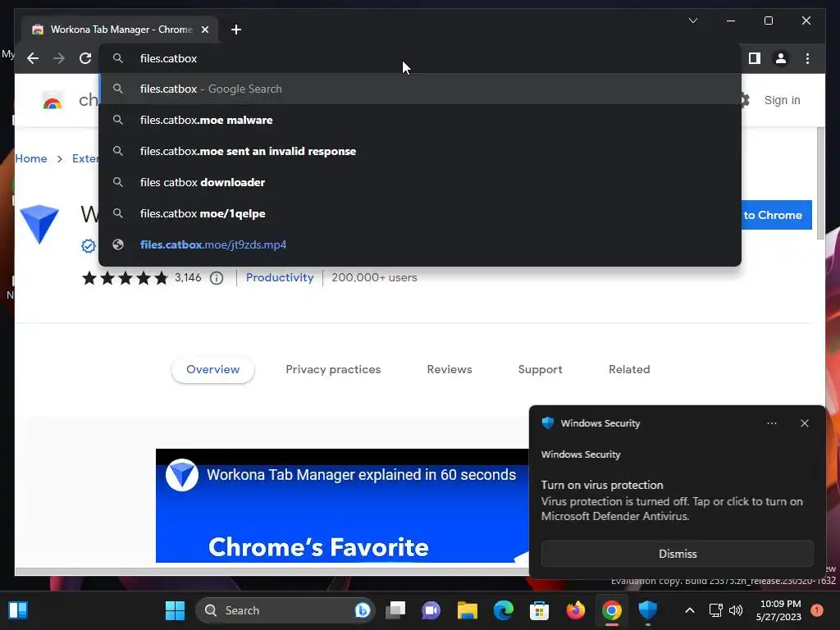Open the Windows Start menu

point(176,610)
